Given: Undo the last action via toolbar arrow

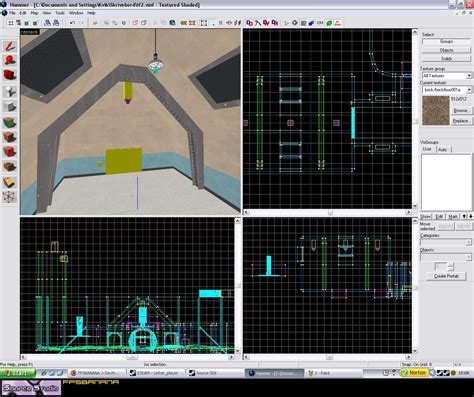Looking at the screenshot, I should [72, 23].
